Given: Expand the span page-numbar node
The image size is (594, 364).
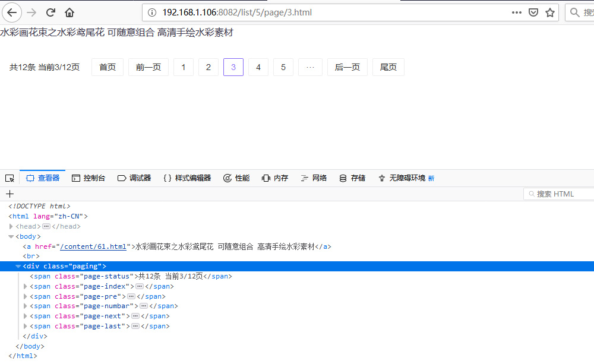Looking at the screenshot, I should [25, 306].
